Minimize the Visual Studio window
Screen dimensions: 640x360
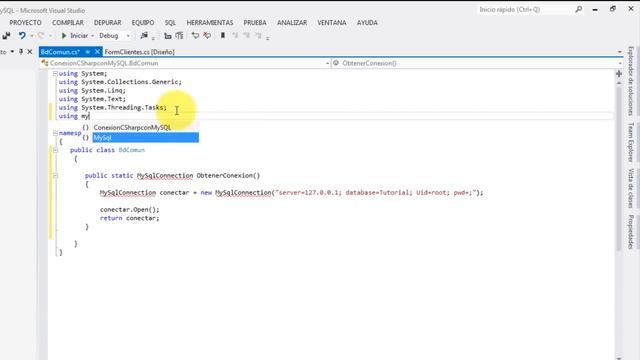pos(595,9)
